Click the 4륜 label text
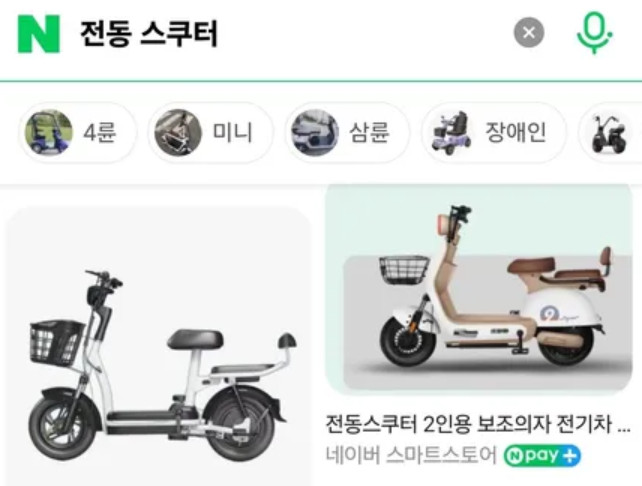Screen dimensions: 642x486 [x=99, y=132]
